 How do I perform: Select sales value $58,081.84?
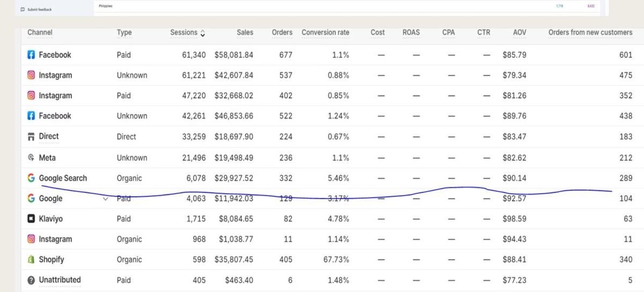tap(234, 55)
